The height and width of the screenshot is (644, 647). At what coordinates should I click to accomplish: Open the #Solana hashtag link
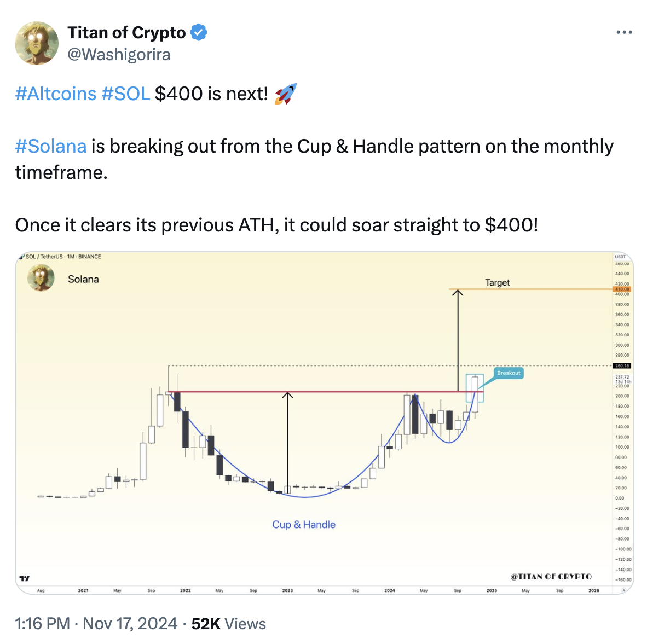(x=51, y=147)
